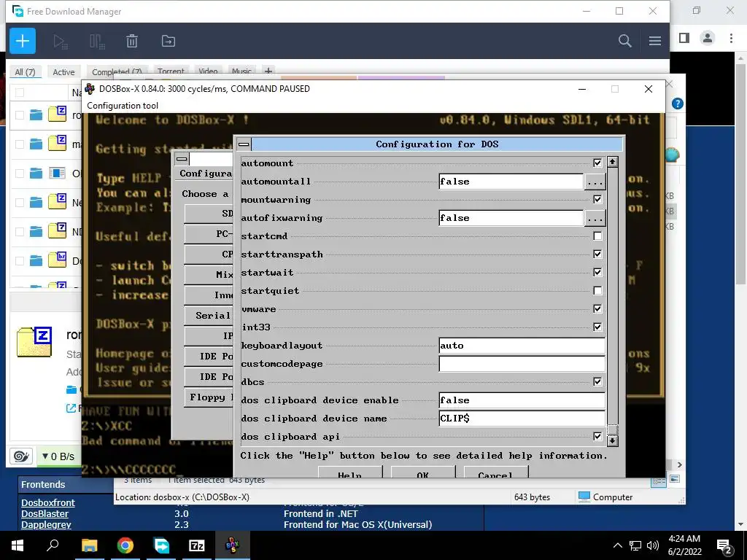Viewport: 747px width, 560px height.
Task: Open Google Chrome from taskbar
Action: (x=125, y=545)
